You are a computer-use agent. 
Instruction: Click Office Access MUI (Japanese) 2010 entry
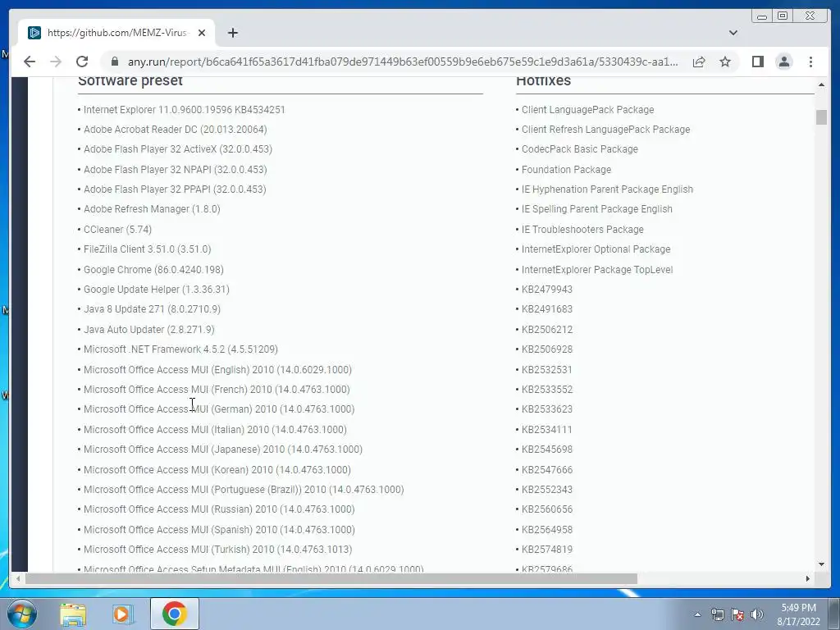tap(223, 450)
